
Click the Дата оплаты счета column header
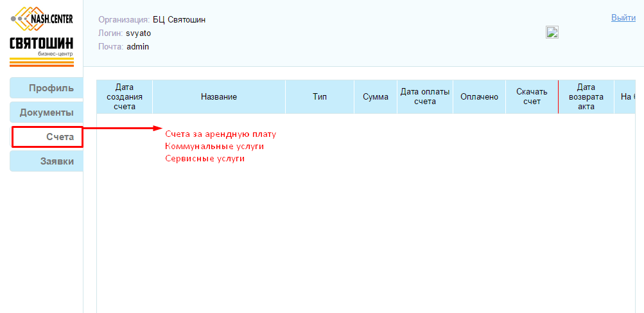(424, 97)
